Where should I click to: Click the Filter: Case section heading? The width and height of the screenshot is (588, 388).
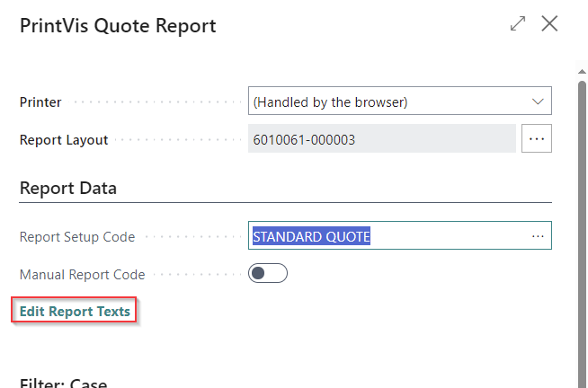click(63, 384)
